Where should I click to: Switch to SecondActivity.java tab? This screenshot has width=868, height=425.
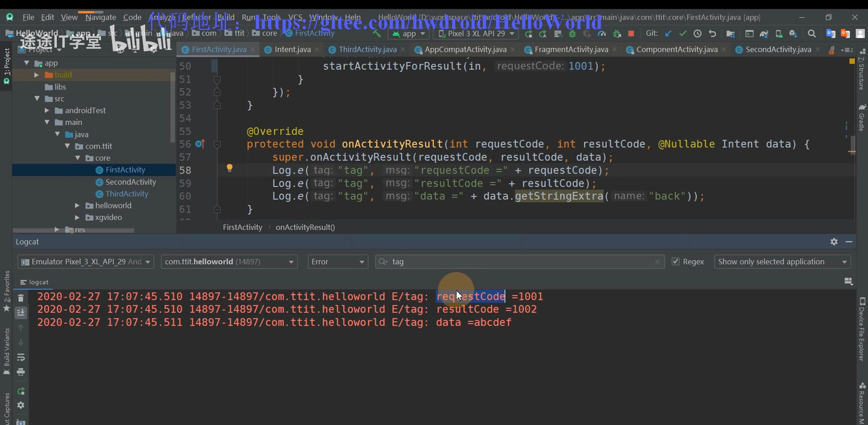tap(778, 49)
